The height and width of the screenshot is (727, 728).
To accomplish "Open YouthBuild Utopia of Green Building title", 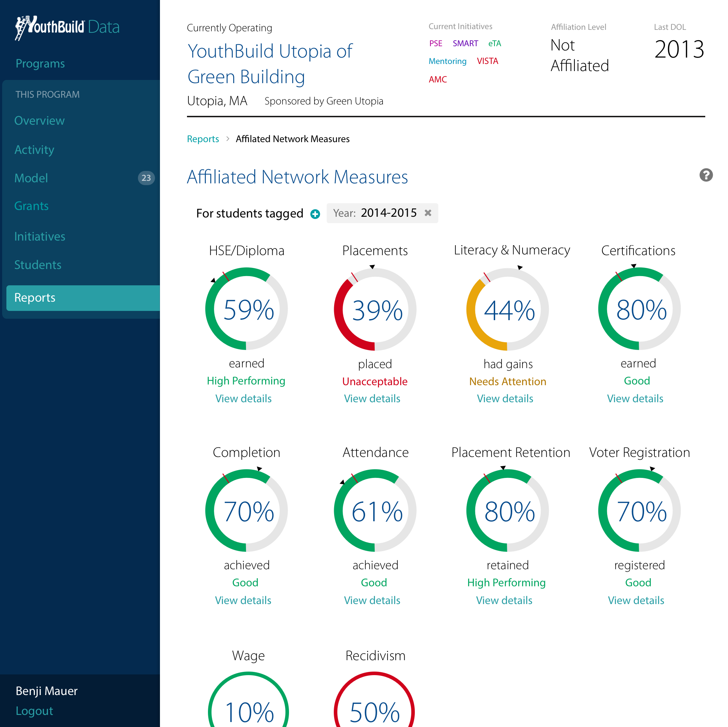I will coord(270,64).
